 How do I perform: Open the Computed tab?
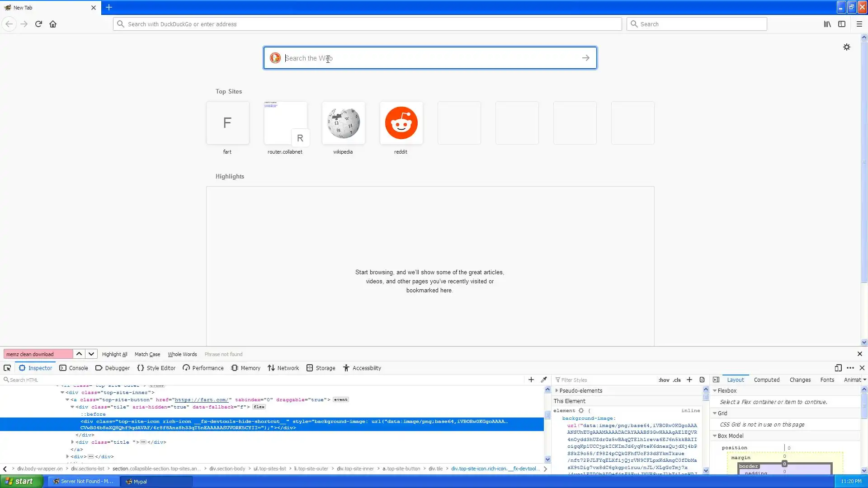766,380
